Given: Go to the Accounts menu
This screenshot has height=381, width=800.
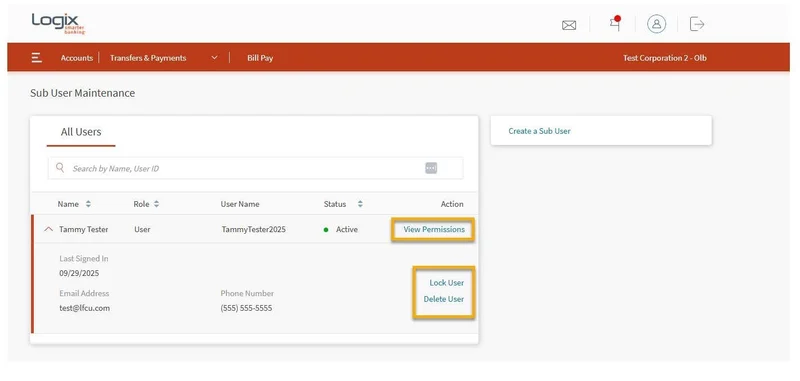Looking at the screenshot, I should (77, 58).
